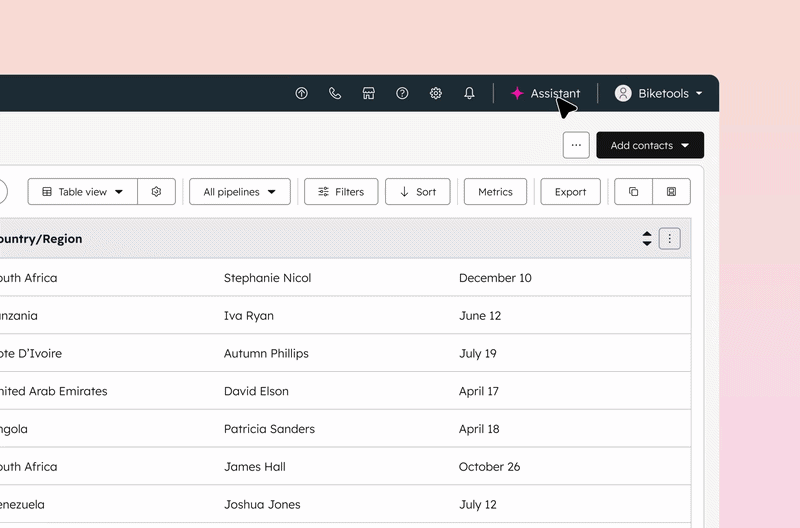Click the Sort button
This screenshot has height=528, width=800.
[417, 192]
